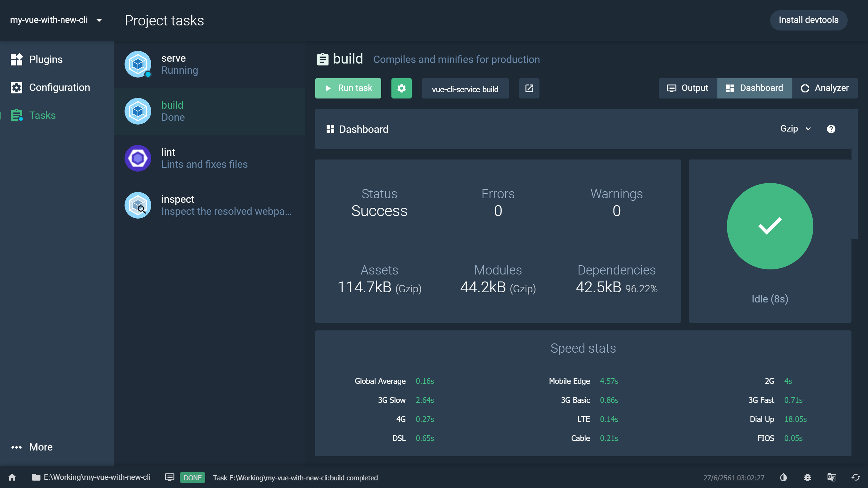Image resolution: width=868 pixels, height=488 pixels.
Task: Click the Install devtools button
Action: coord(808,20)
